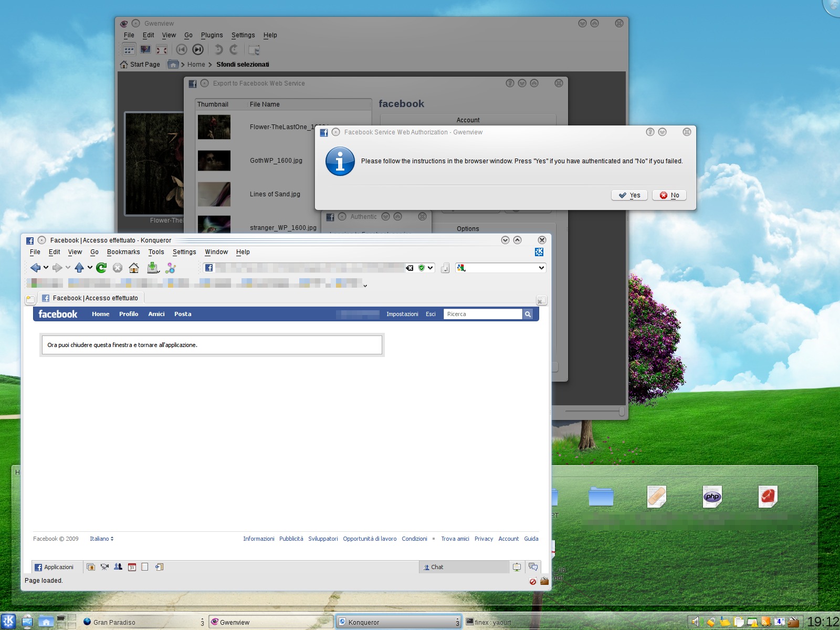Expand the location bar URL history dropdown
The image size is (840, 630).
click(430, 268)
